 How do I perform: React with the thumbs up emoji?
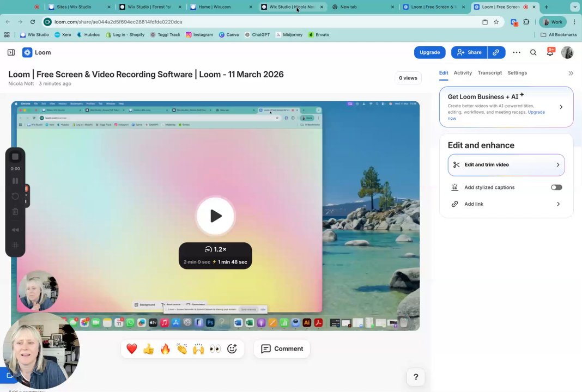148,348
